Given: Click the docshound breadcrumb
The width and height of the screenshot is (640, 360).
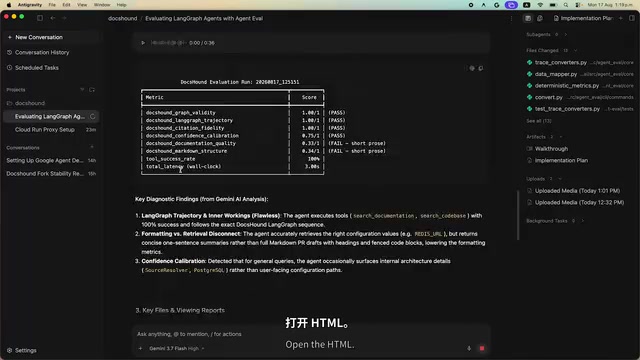Looking at the screenshot, I should click(x=122, y=18).
